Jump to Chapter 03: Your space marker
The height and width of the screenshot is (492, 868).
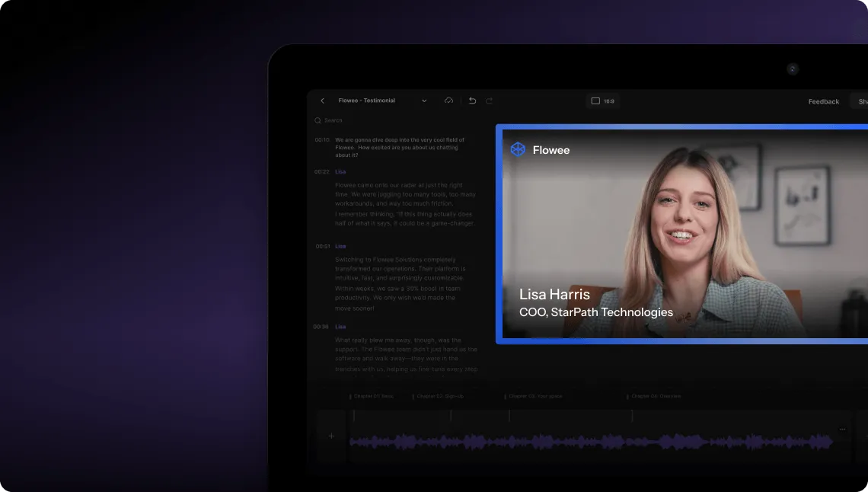point(533,396)
